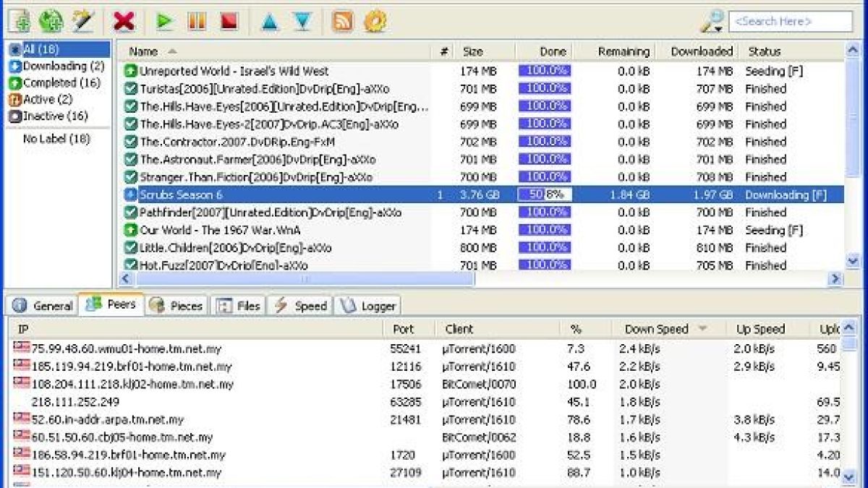Click the Search Here input field

790,22
